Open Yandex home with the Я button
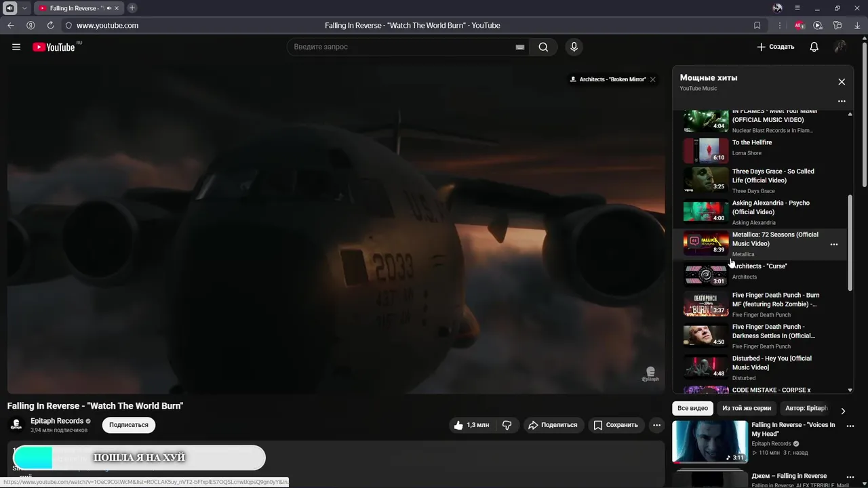This screenshot has height=488, width=868. [x=31, y=25]
